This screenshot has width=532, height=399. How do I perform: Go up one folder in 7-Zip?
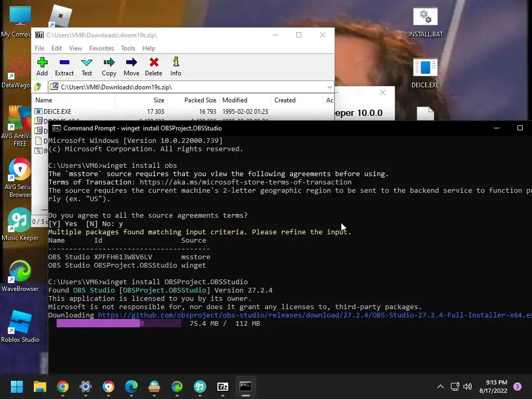pos(38,87)
